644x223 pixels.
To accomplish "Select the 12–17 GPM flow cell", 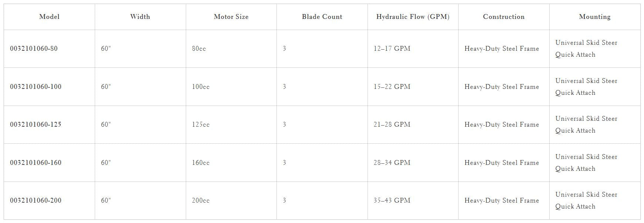I will click(392, 49).
